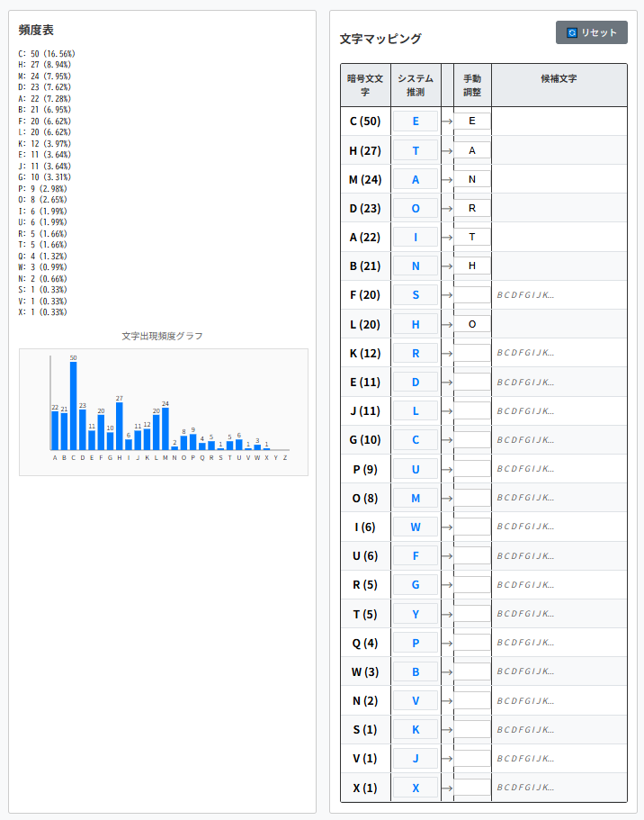Show candidate letters in the Q (4) row
This screenshot has height=820, width=644.
[x=526, y=643]
